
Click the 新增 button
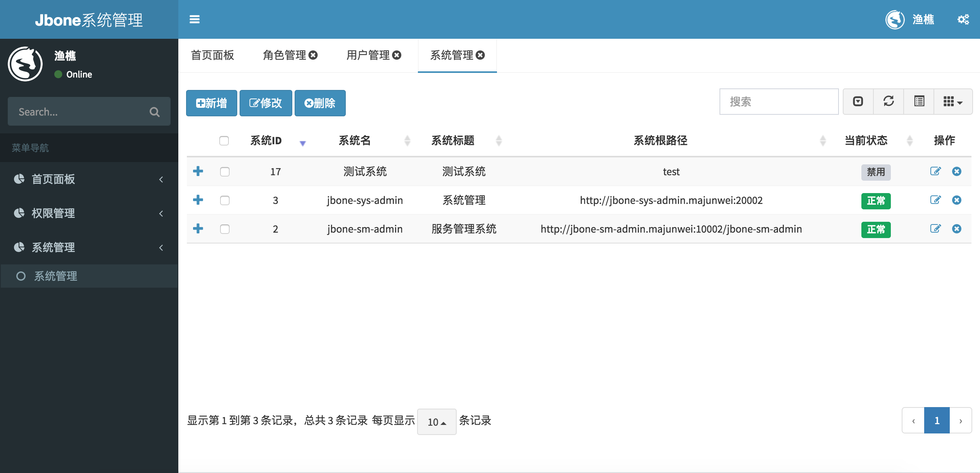211,103
